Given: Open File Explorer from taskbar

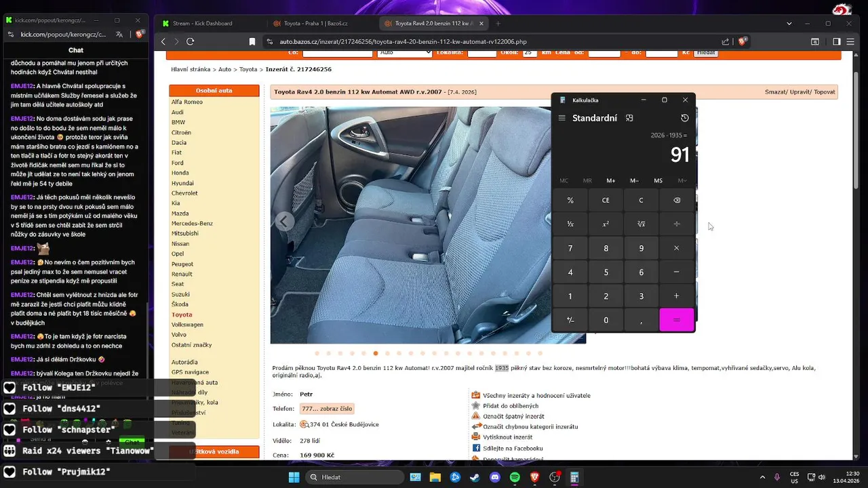Looking at the screenshot, I should click(x=435, y=477).
